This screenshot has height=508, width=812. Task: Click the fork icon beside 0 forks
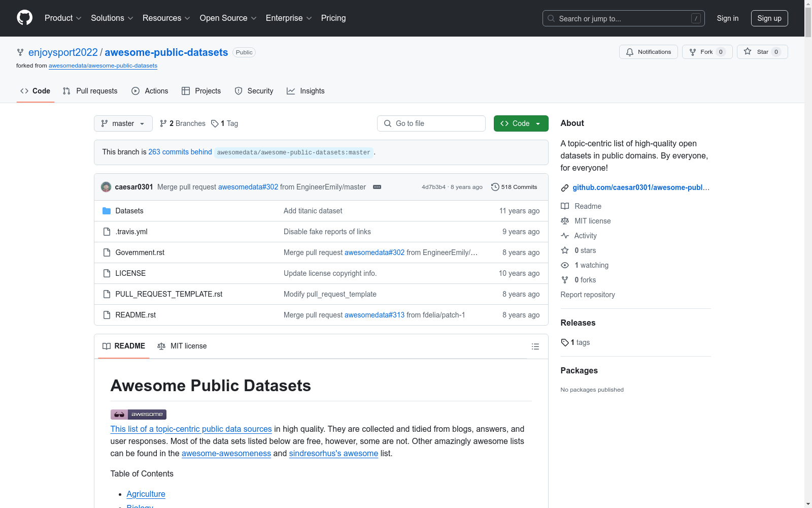point(565,280)
